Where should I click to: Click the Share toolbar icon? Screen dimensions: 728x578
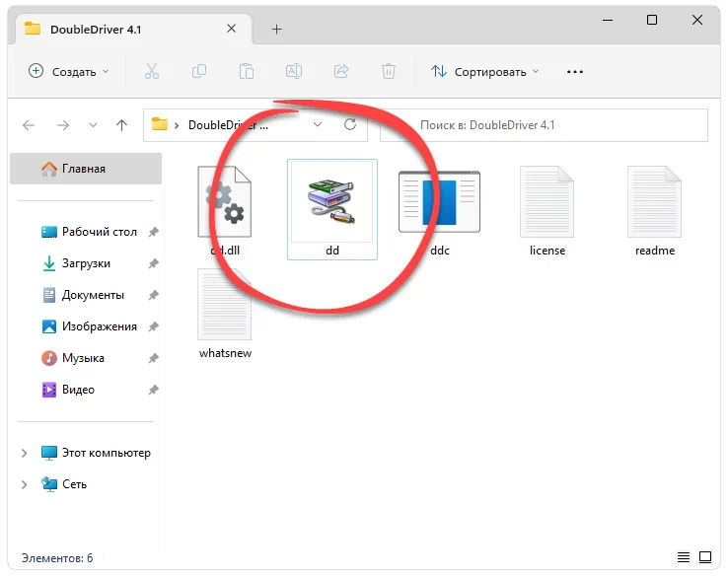click(341, 71)
